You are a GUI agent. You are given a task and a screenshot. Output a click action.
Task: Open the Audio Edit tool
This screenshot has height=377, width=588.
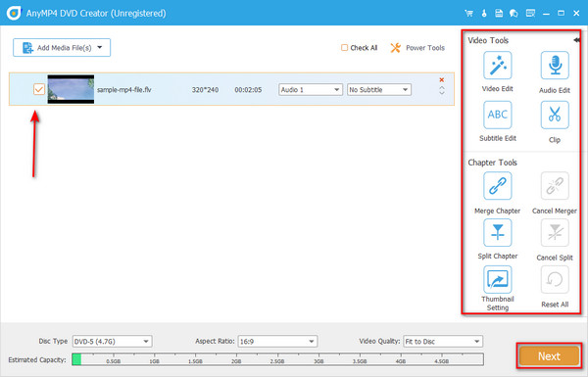pos(555,66)
